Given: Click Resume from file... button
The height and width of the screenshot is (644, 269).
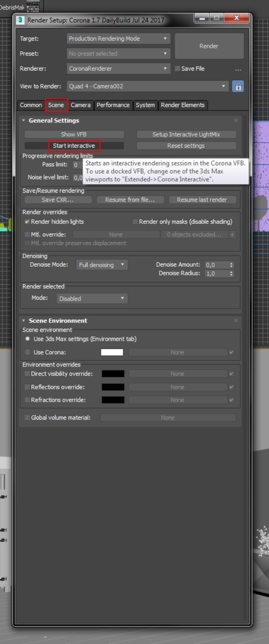Looking at the screenshot, I should pyautogui.click(x=130, y=200).
